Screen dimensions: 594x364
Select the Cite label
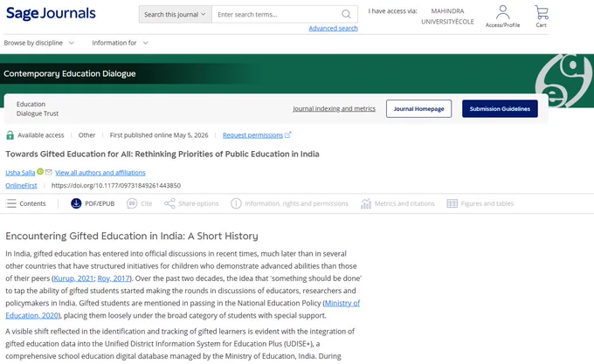pos(146,203)
